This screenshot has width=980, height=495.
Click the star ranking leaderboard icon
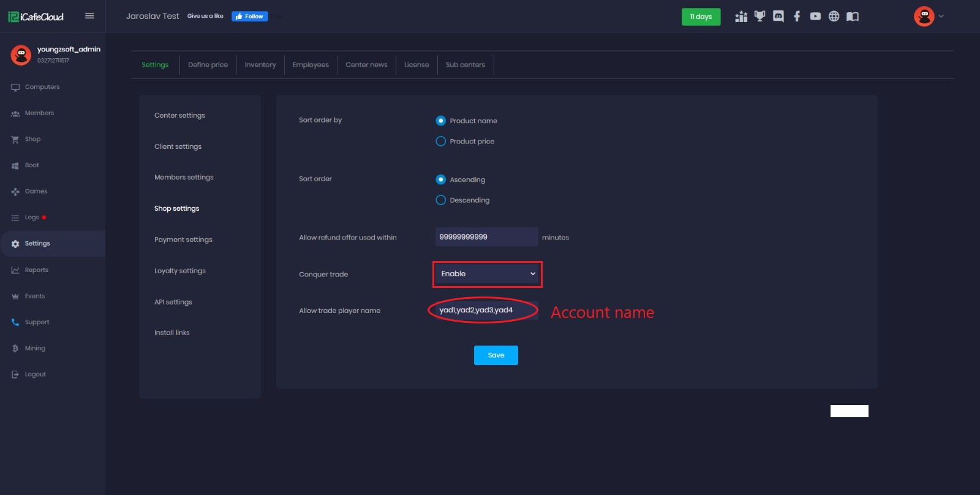(x=741, y=17)
